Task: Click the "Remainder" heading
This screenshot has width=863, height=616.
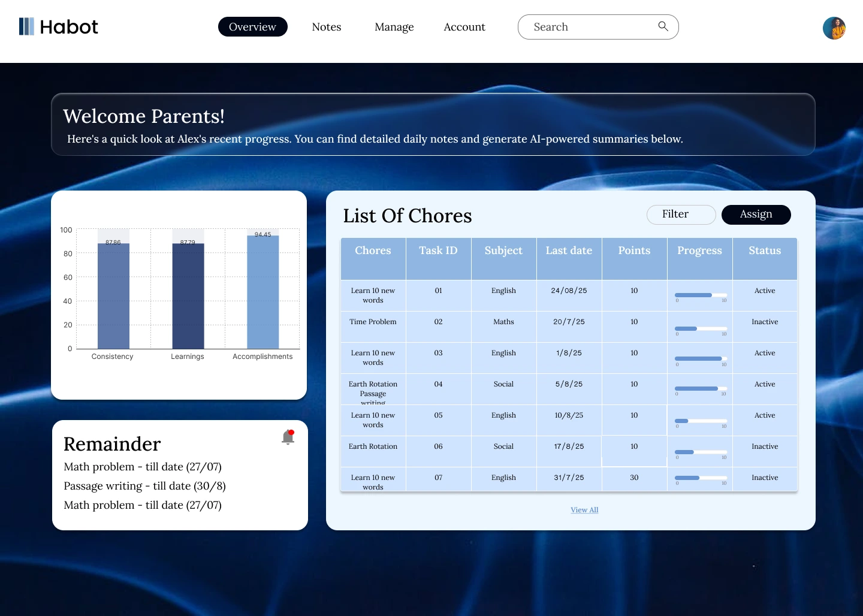Action: click(x=112, y=444)
